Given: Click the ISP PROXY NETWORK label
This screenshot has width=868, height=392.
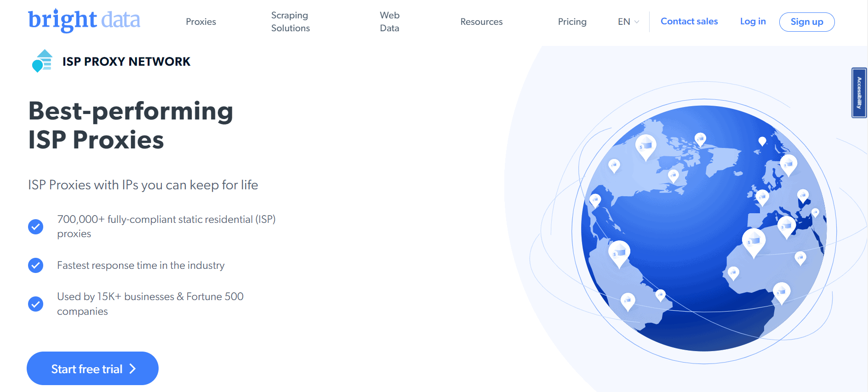Looking at the screenshot, I should 126,62.
